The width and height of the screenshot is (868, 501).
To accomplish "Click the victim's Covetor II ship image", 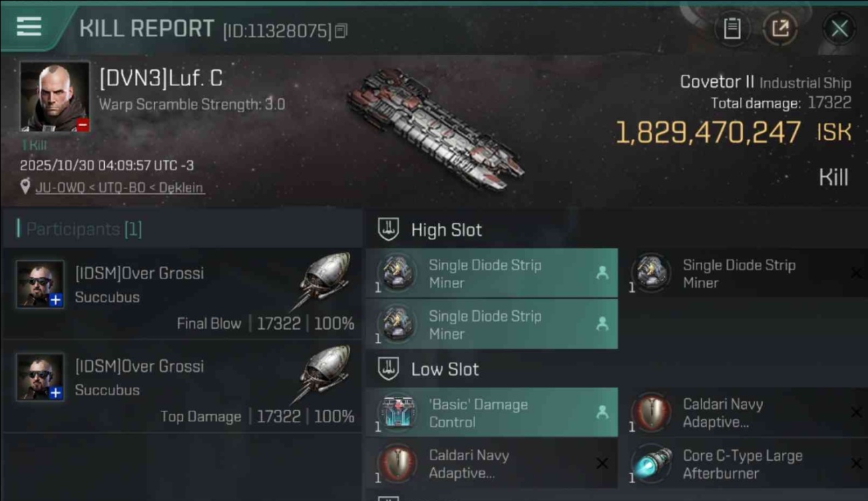I will (x=434, y=128).
